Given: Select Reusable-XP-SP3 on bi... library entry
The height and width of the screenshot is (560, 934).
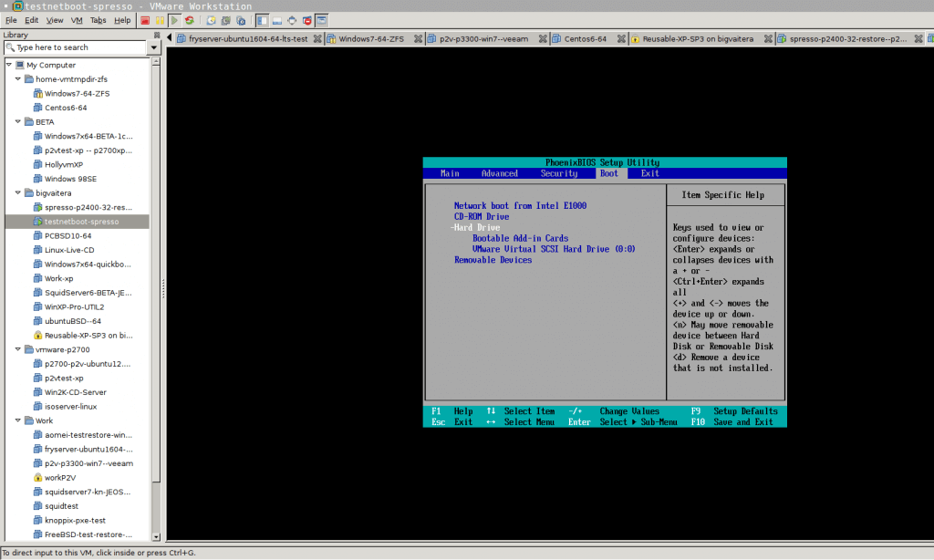Looking at the screenshot, I should (88, 336).
